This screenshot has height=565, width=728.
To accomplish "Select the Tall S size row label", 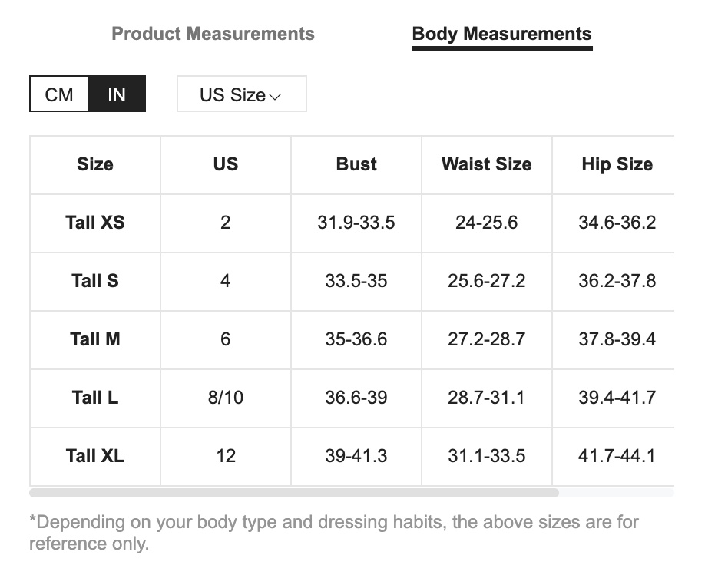I will pyautogui.click(x=95, y=281).
